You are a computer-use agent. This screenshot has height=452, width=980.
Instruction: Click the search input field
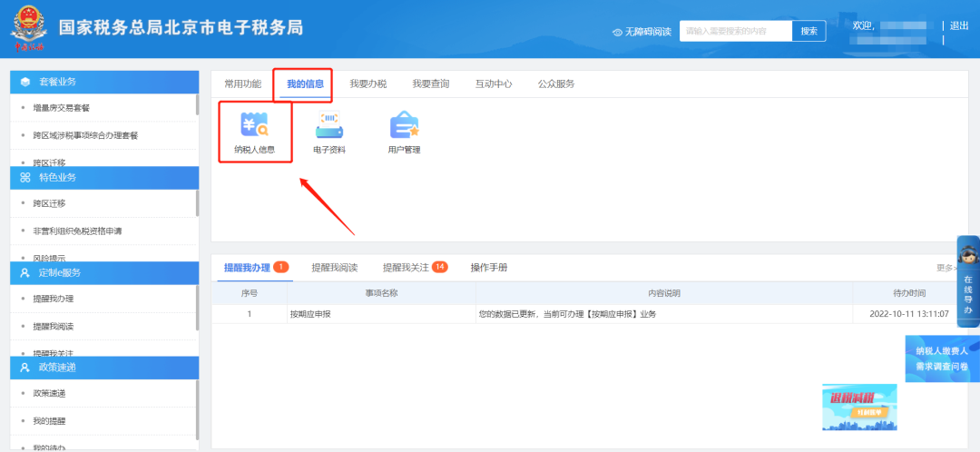(x=735, y=32)
